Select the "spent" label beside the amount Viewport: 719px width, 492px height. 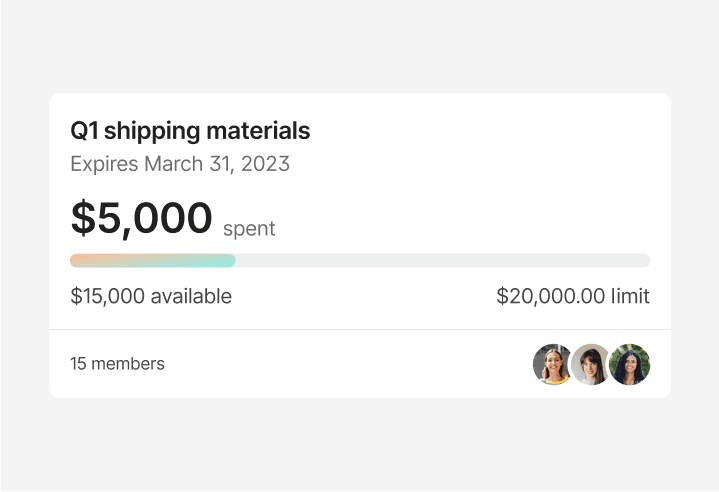(249, 229)
